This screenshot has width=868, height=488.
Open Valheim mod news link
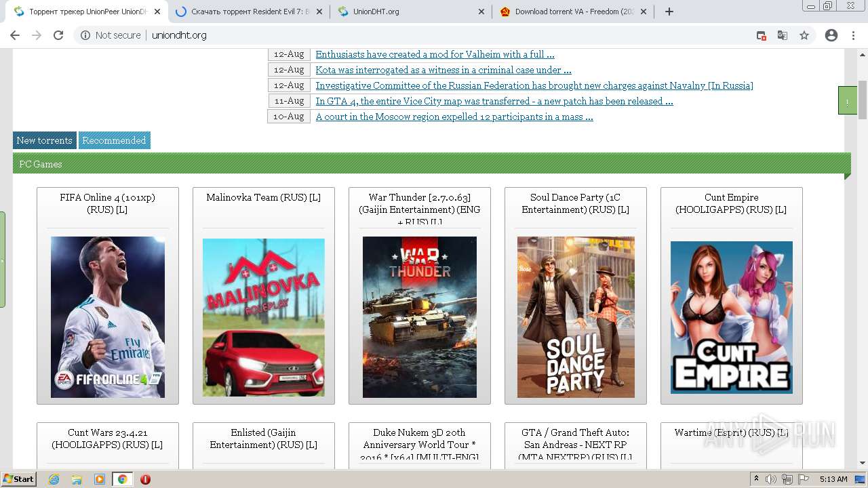click(x=435, y=54)
